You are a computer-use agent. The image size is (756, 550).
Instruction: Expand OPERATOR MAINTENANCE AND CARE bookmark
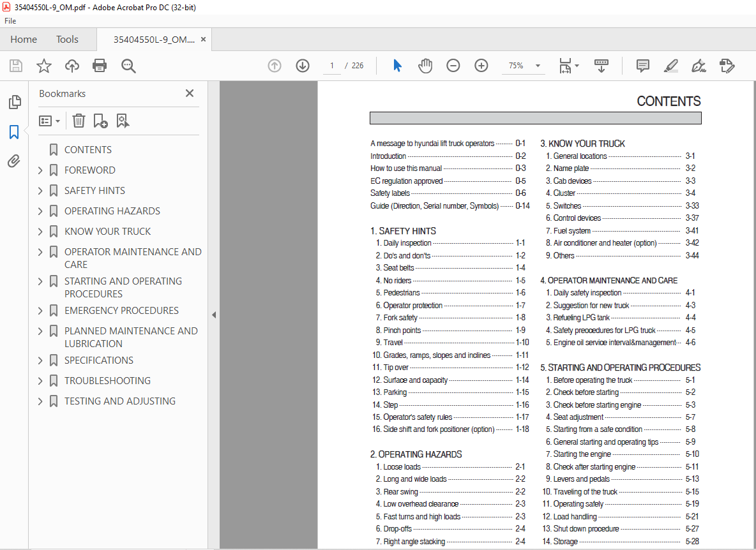click(40, 252)
